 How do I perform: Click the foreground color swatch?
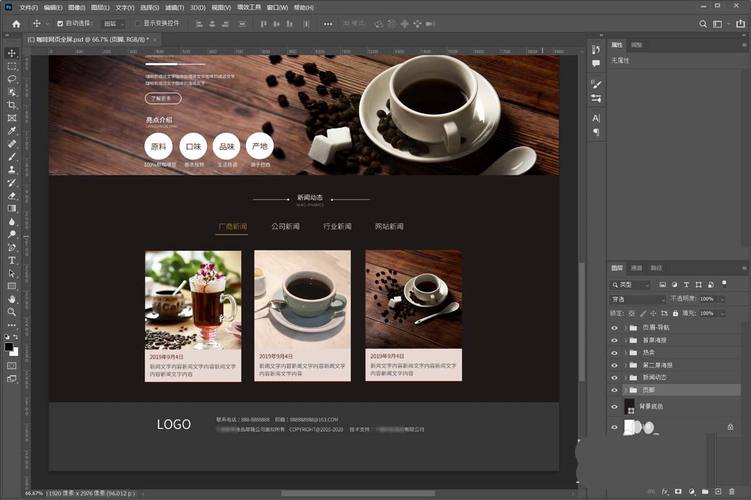pyautogui.click(x=9, y=346)
